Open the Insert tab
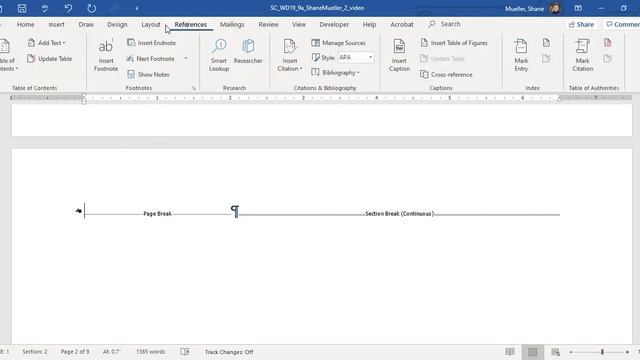Image resolution: width=640 pixels, height=360 pixels. (x=56, y=24)
